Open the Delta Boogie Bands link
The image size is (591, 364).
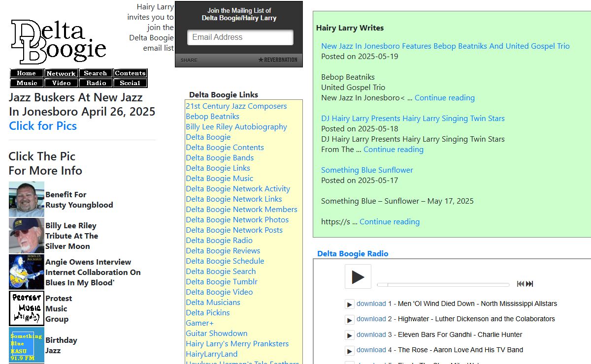tap(220, 158)
